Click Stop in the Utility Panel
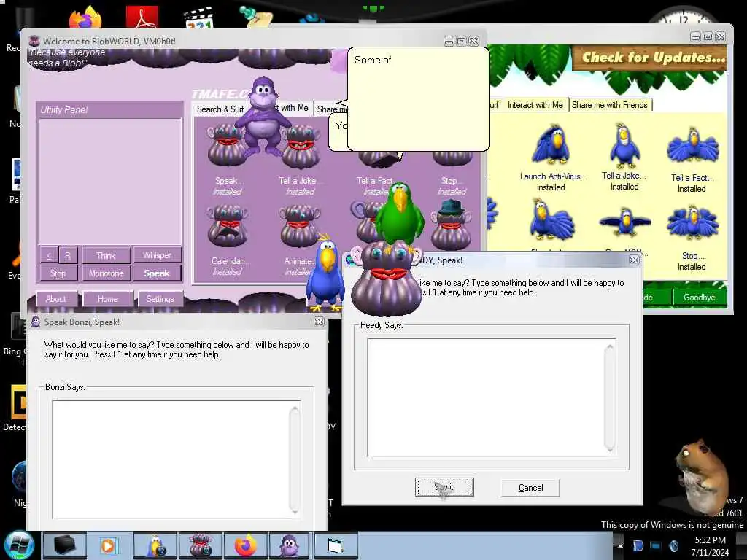The height and width of the screenshot is (560, 747). click(58, 273)
